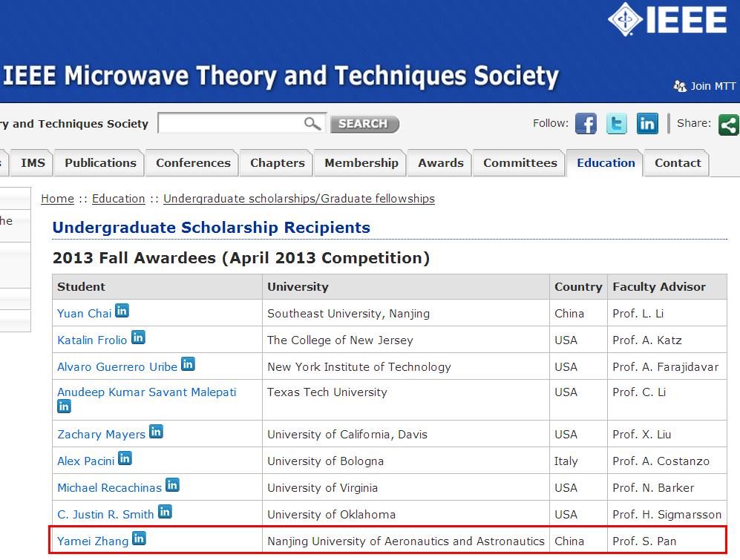Click the IEEE logo
The height and width of the screenshot is (560, 740).
667,19
